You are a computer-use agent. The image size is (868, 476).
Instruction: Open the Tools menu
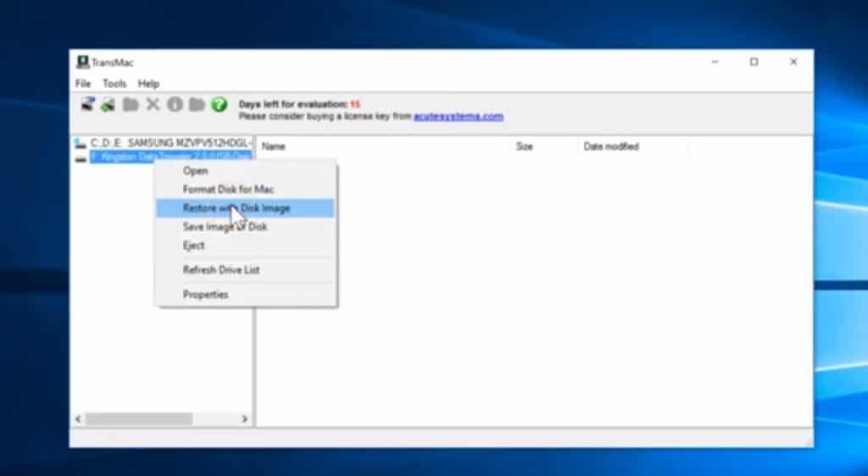pos(114,84)
